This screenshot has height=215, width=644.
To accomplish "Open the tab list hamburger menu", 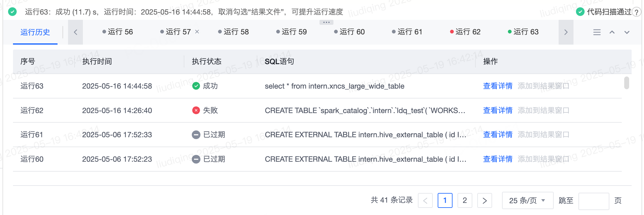I will (597, 32).
